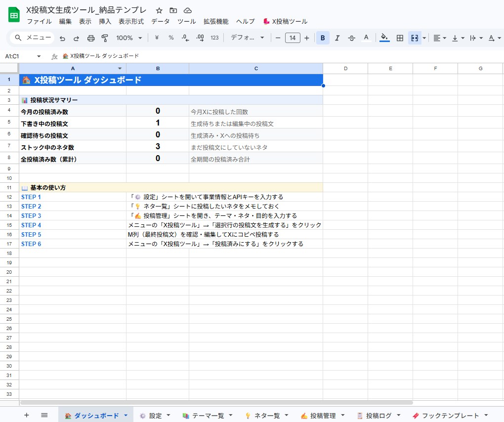This screenshot has height=422, width=504.
Task: Open the 123 number formats menu
Action: [214, 38]
